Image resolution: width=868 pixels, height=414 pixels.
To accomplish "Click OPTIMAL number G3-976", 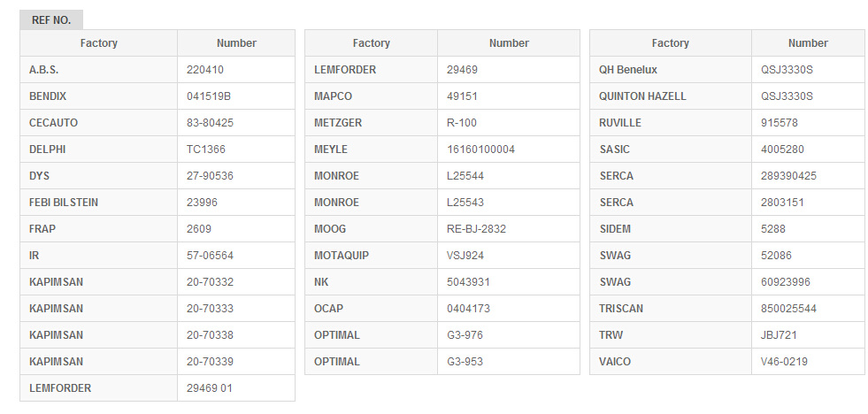I will point(509,335).
